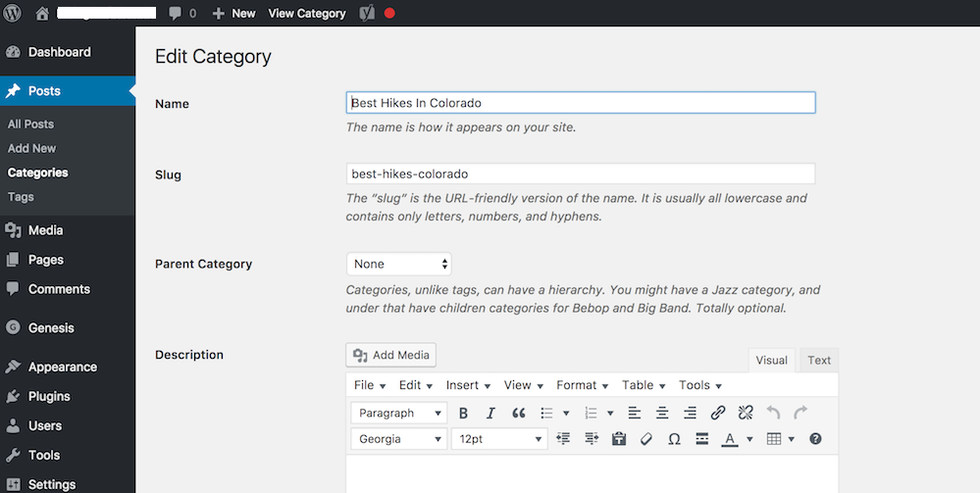
Task: Expand numbered list style arrow
Action: pyautogui.click(x=610, y=413)
